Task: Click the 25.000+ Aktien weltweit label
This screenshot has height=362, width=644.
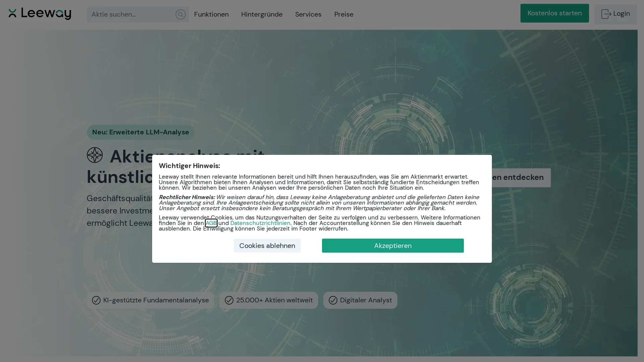Action: point(274,300)
